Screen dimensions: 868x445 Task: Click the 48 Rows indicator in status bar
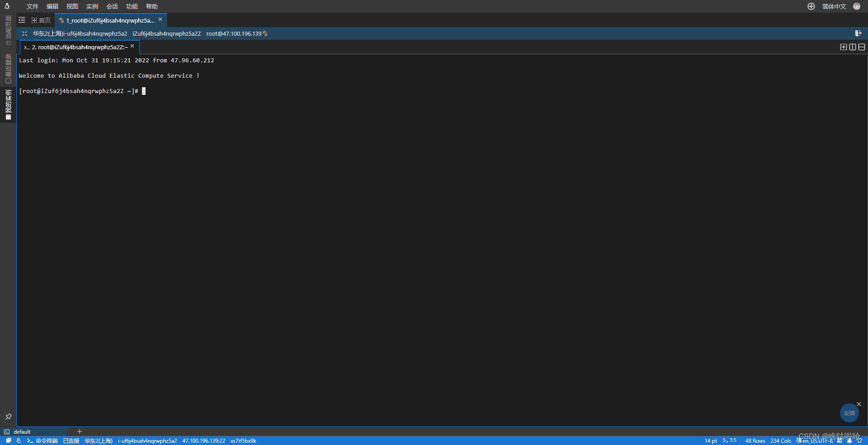click(755, 441)
